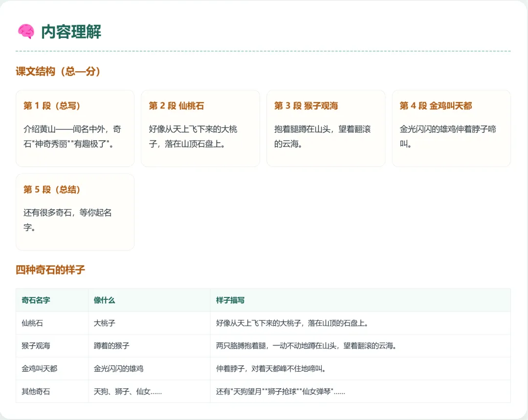Open the 第 2 段 仙桃石 card title
The height and width of the screenshot is (420, 528).
click(x=176, y=106)
